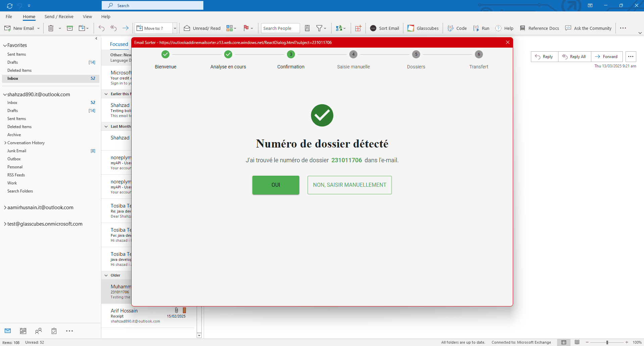Viewport: 644px width, 346px height.
Task: Click the Search box in title bar
Action: tap(153, 5)
